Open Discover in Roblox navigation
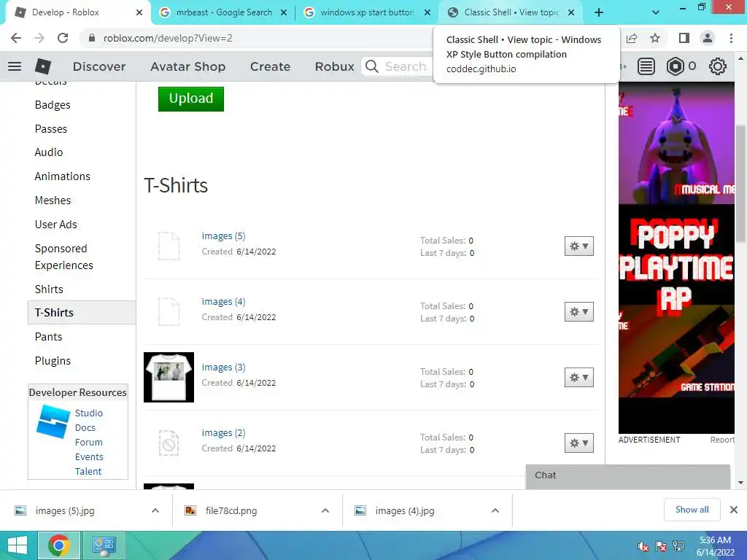 99,66
